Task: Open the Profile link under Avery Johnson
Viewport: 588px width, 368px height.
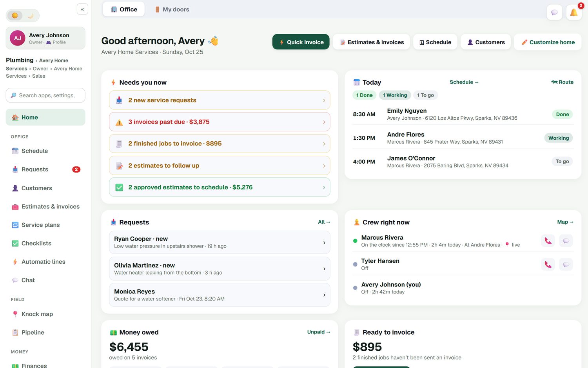Action: coord(56,42)
